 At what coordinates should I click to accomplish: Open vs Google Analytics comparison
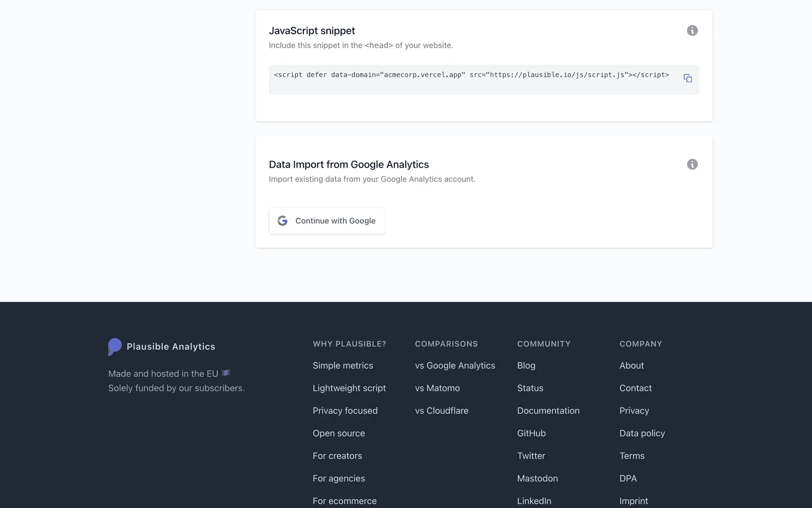[x=455, y=365]
